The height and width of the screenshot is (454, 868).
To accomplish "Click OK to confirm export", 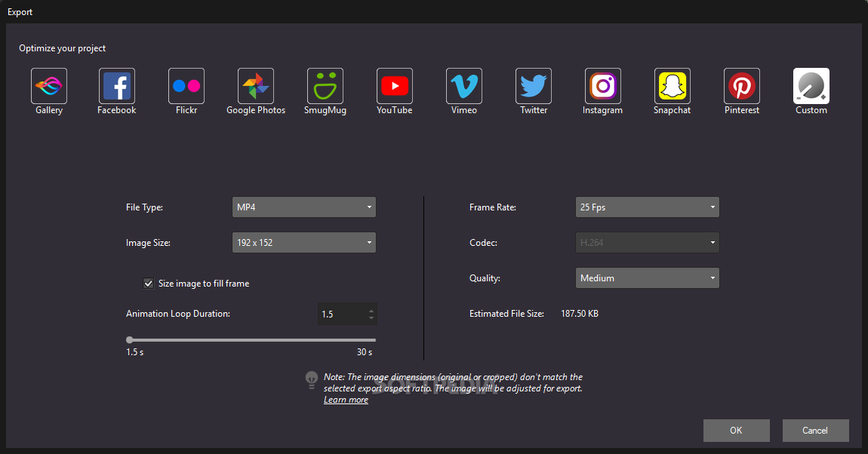I will [x=736, y=431].
